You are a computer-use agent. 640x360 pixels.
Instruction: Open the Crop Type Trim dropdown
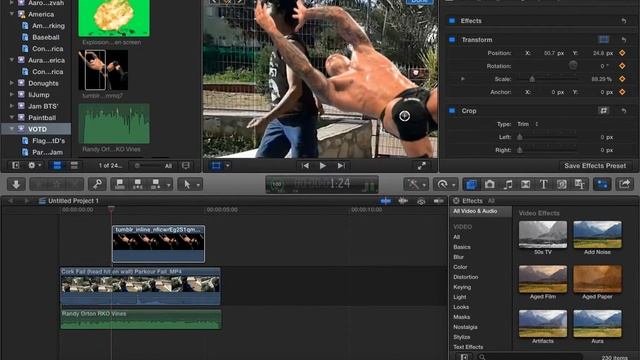(x=528, y=124)
